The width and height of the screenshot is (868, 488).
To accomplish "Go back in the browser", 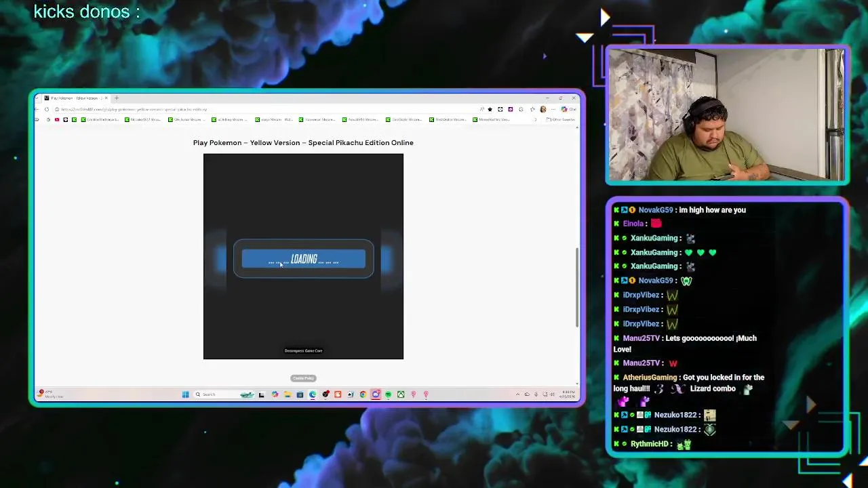I will tap(37, 109).
